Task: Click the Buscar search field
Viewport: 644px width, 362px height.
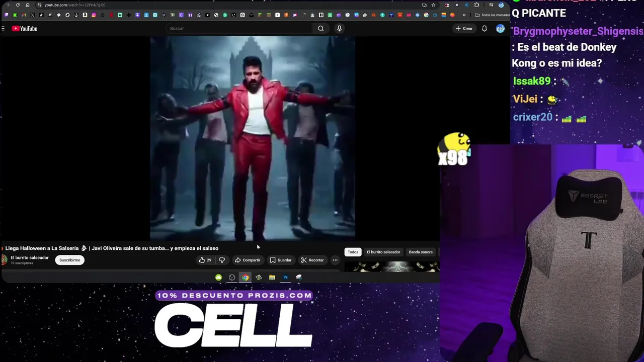Action: click(240, 29)
